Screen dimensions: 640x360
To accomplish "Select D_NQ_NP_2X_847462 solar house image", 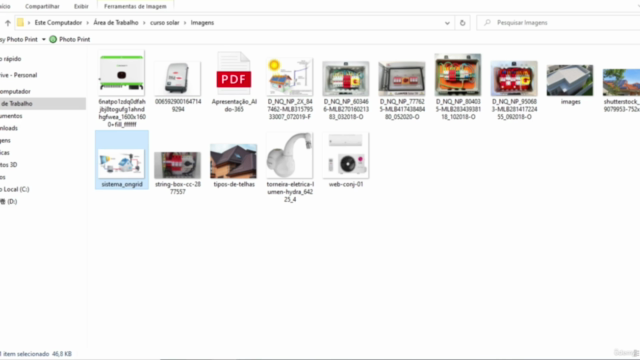I will [290, 77].
